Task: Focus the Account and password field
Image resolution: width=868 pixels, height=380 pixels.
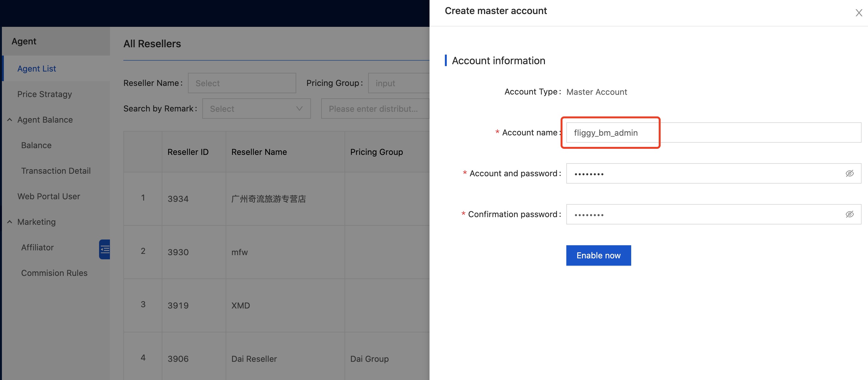Action: [701, 173]
